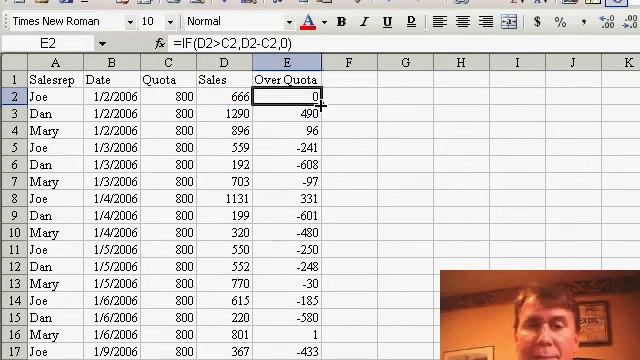Open the Font Color dropdown arrow
Viewport: 640px width, 360px height.
(x=324, y=22)
